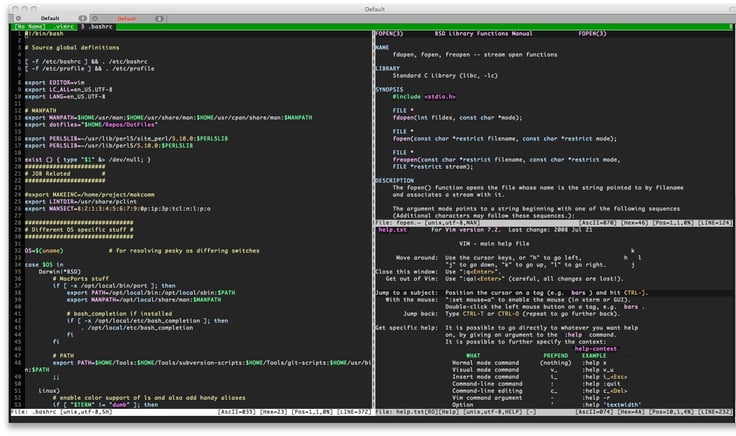Click the window title 'Default' in title bar
Viewport: 736px width, 436px height.
click(x=375, y=9)
